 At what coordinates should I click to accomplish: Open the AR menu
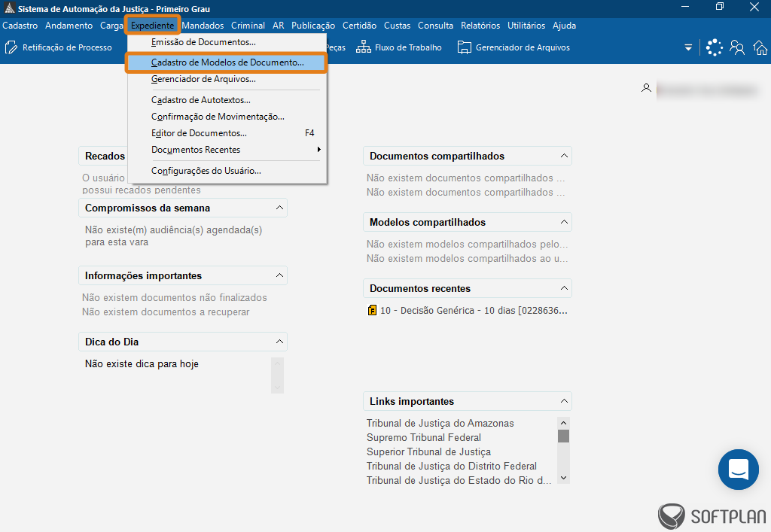coord(279,26)
